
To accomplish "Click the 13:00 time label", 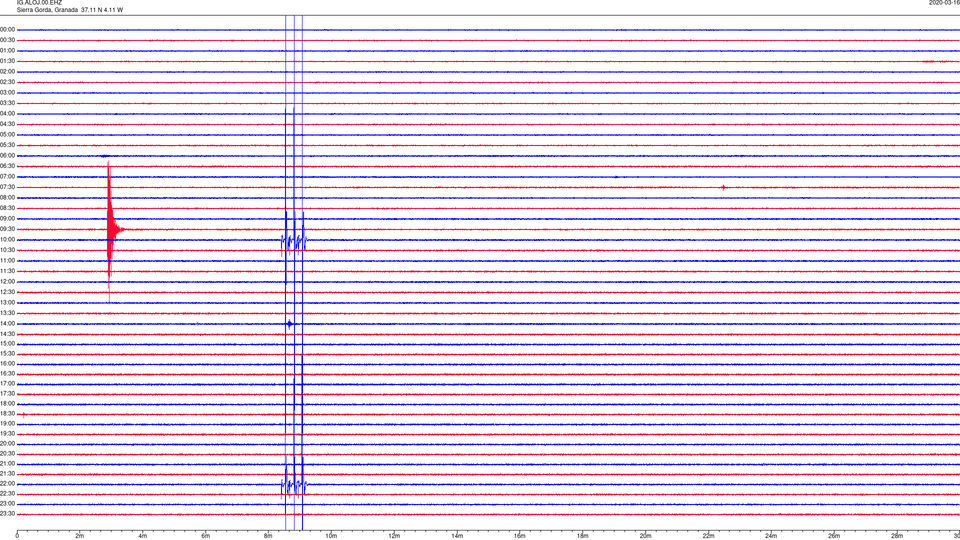I will pyautogui.click(x=7, y=302).
